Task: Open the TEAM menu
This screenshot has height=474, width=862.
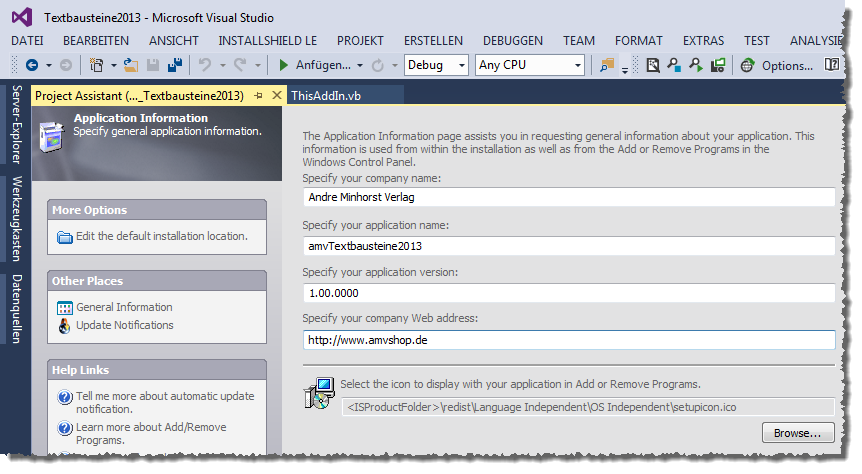Action: pos(579,41)
